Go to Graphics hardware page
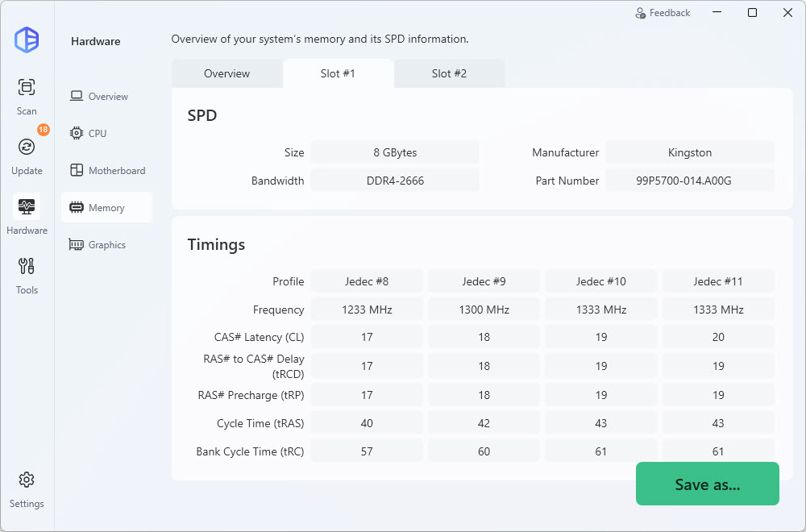This screenshot has width=806, height=532. point(106,245)
